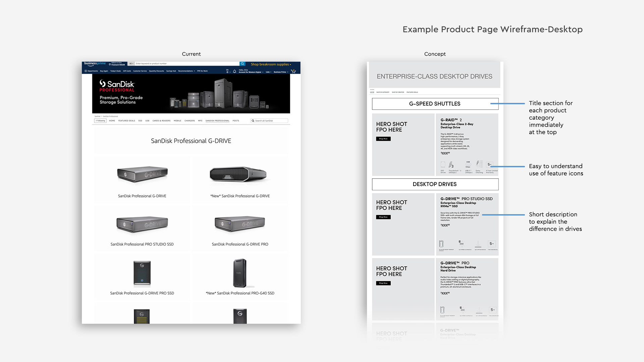Screen dimensions: 644x362
Task: Select the FEATURED DEALS store tab
Action: pyautogui.click(x=127, y=121)
